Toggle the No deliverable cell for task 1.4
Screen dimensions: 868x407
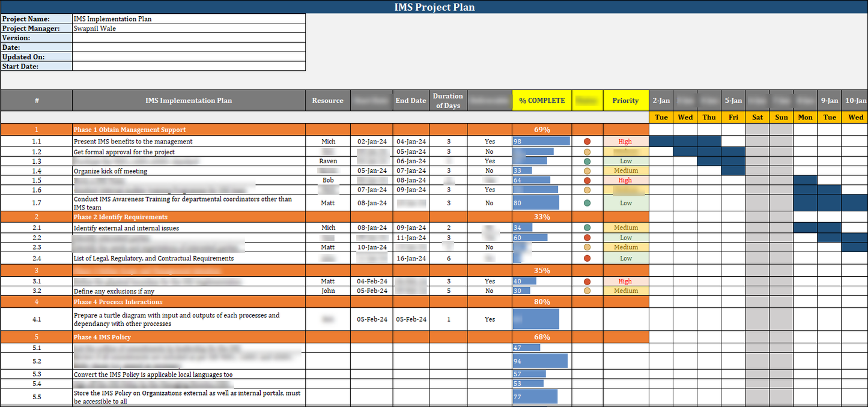point(489,170)
